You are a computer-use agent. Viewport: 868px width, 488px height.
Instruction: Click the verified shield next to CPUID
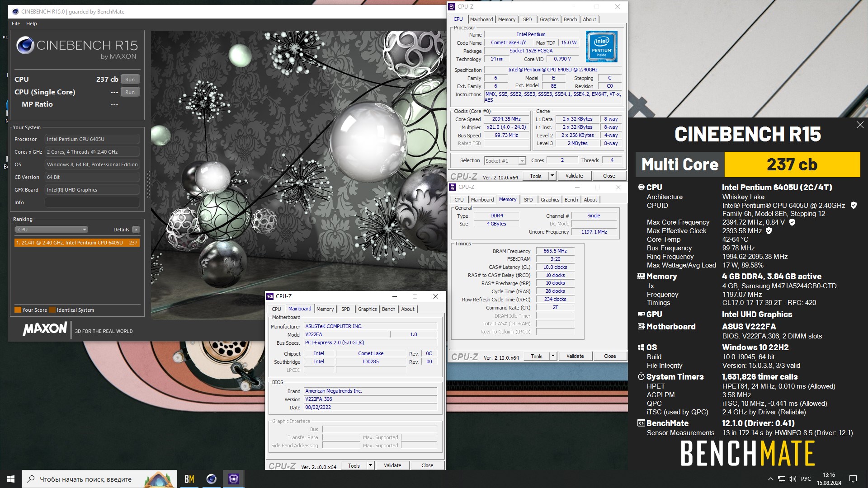pos(854,205)
